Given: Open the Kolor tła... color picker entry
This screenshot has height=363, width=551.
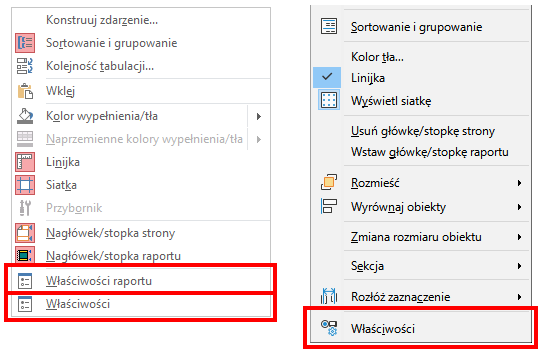Looking at the screenshot, I should pos(377,57).
